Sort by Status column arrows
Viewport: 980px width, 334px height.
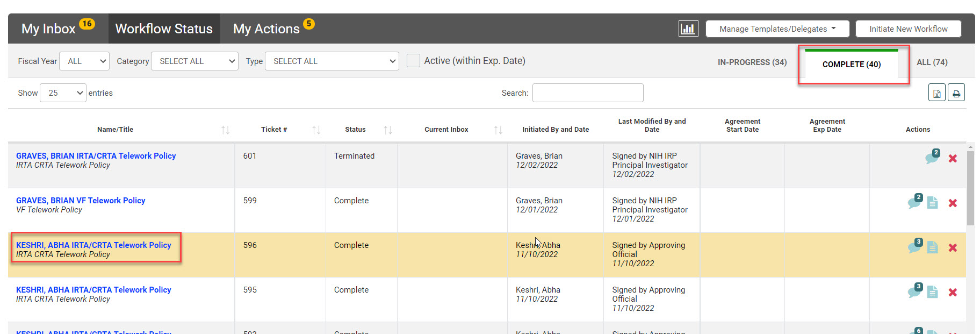(x=388, y=130)
